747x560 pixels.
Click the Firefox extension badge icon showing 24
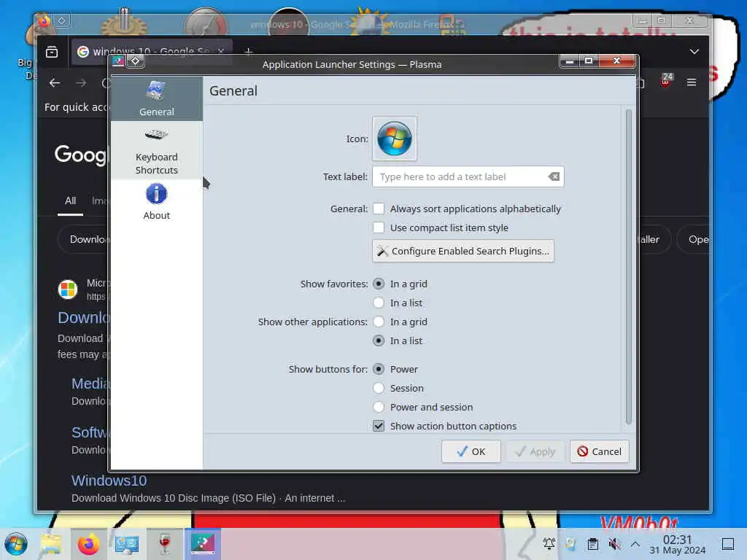click(666, 81)
